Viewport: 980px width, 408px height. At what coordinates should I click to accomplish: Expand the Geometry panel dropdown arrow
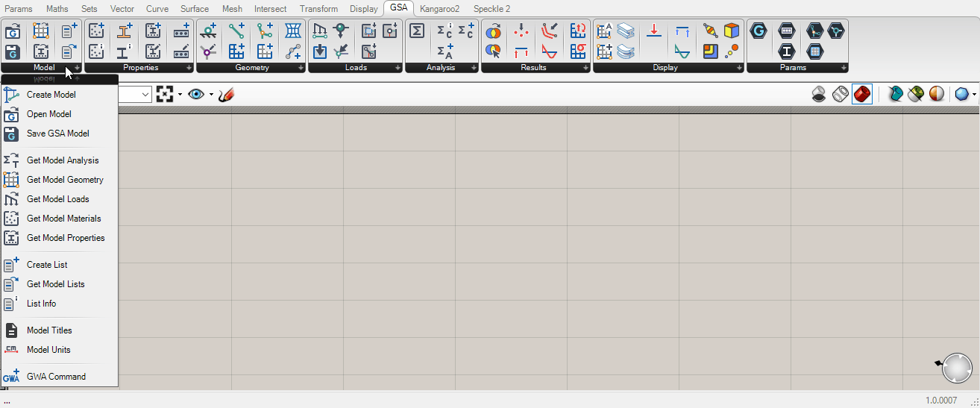(x=301, y=68)
